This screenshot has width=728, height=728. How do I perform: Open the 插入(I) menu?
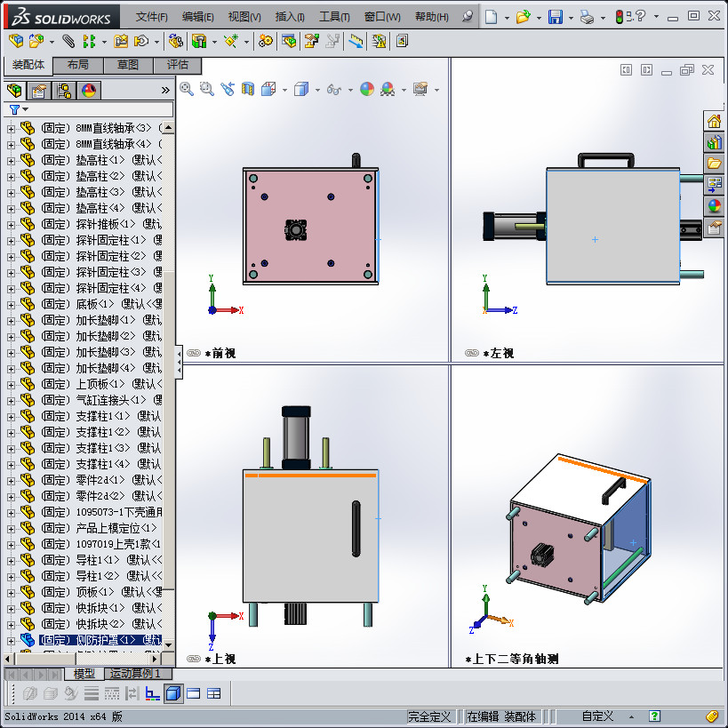point(290,17)
